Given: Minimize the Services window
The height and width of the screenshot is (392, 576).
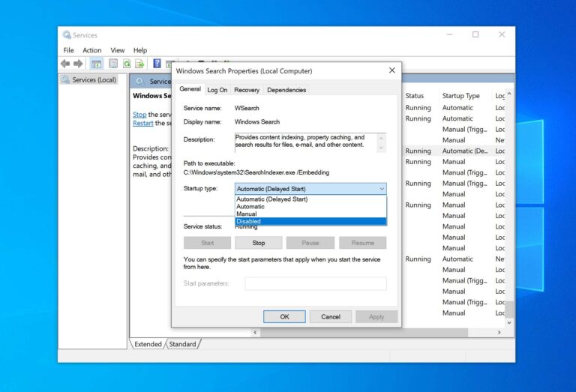Looking at the screenshot, I should (x=450, y=34).
